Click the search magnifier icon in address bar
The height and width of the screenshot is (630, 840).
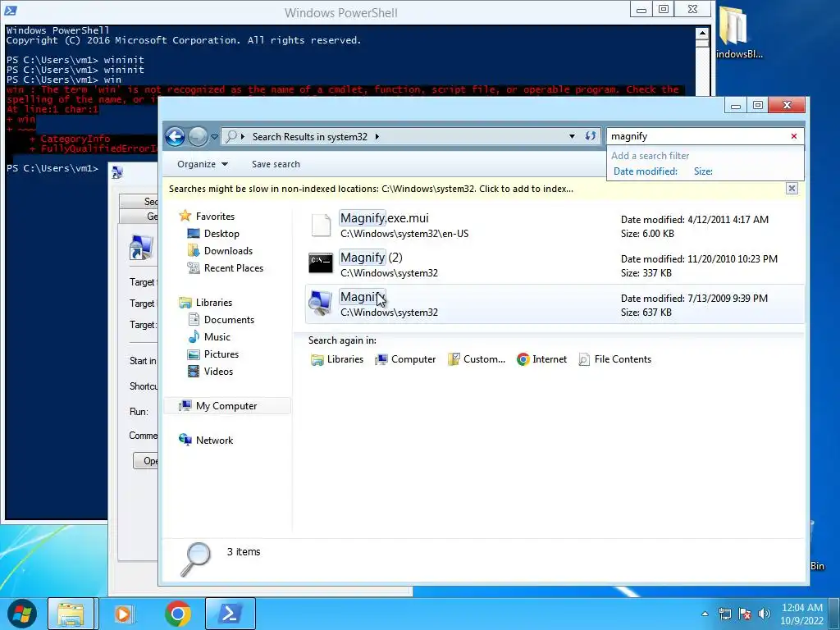(x=231, y=137)
